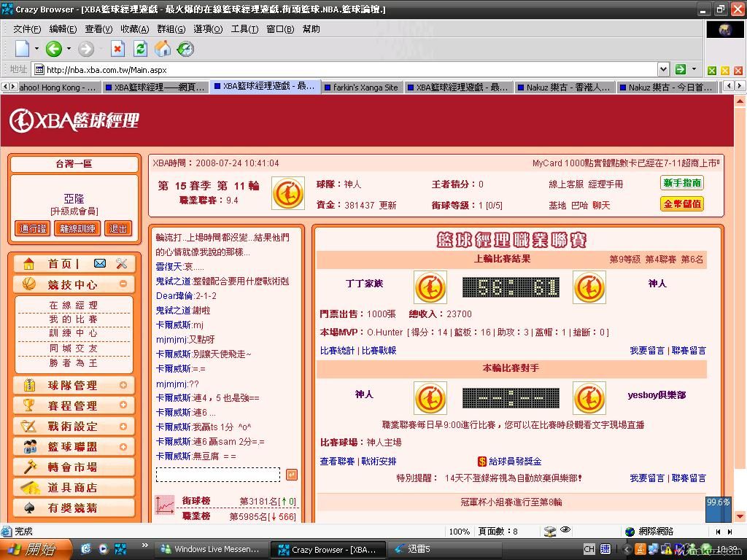The height and width of the screenshot is (560, 747).
Task: Click the dollar icon by 給球員發獎金
Action: (x=481, y=462)
